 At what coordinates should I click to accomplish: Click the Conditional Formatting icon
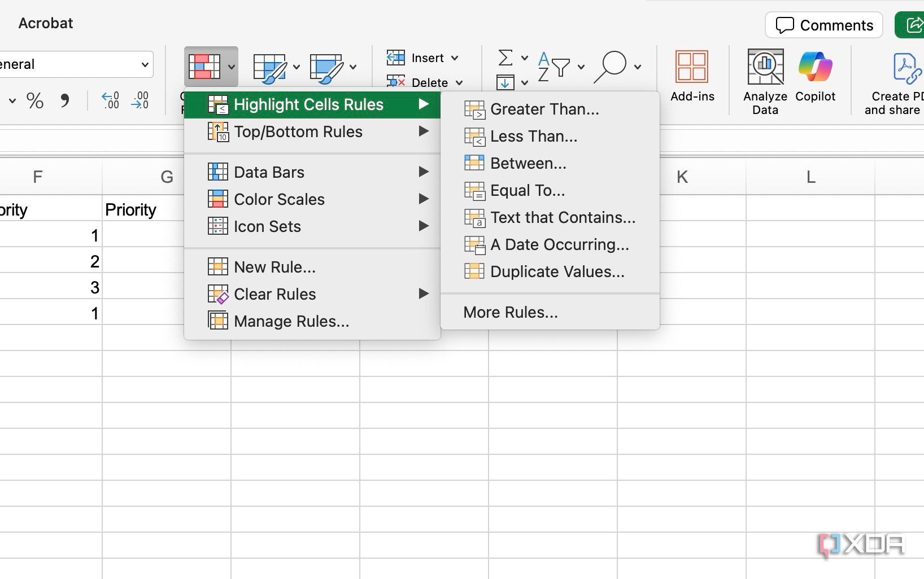pyautogui.click(x=204, y=67)
